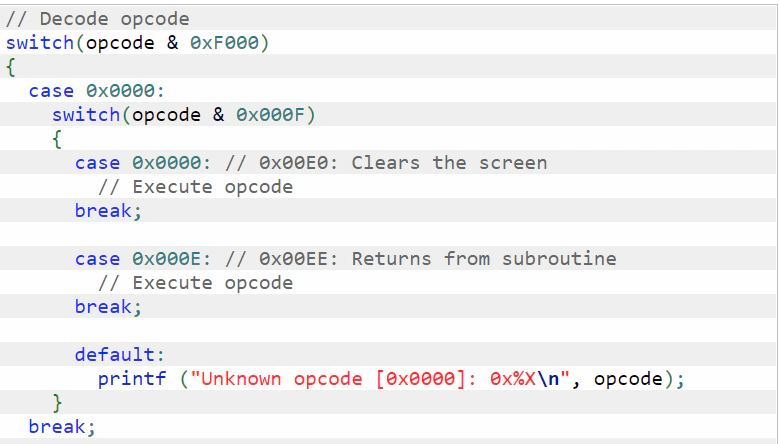The image size is (779, 444).
Task: Click second '// Execute opcode' comment
Action: (196, 283)
